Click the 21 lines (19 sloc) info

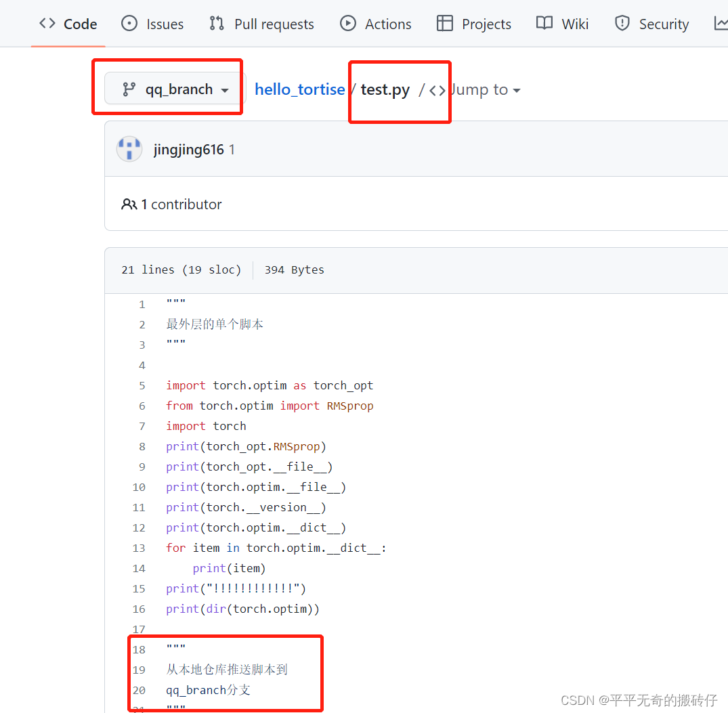tap(181, 269)
